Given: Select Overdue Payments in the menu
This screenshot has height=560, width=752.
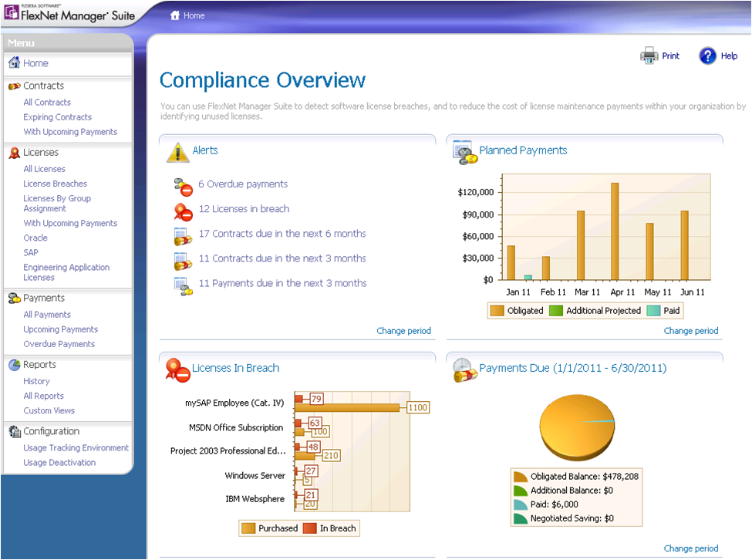Looking at the screenshot, I should (59, 344).
